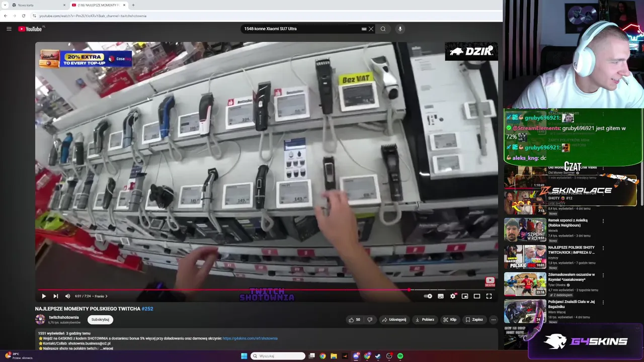The width and height of the screenshot is (644, 362).
Task: Go to the YouTube home logo
Action: (30, 29)
